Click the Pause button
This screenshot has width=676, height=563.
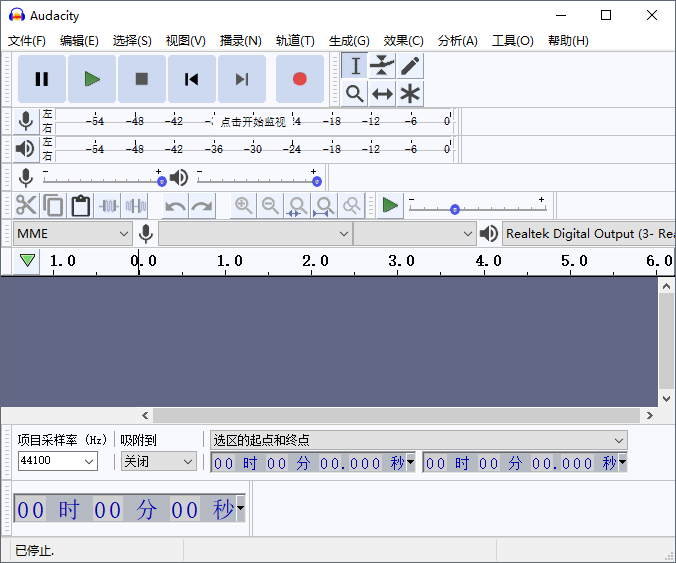pyautogui.click(x=42, y=79)
